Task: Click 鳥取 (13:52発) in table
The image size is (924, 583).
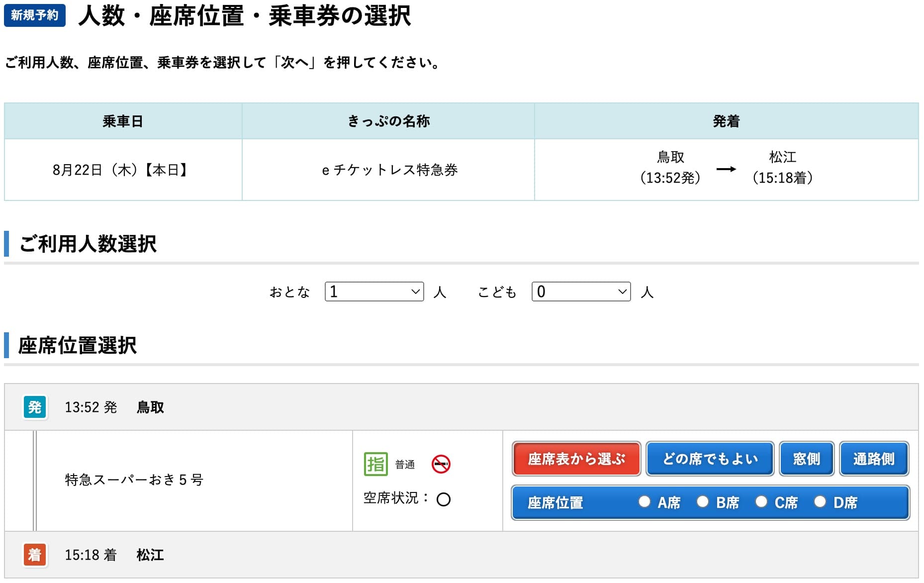Action: pos(670,168)
